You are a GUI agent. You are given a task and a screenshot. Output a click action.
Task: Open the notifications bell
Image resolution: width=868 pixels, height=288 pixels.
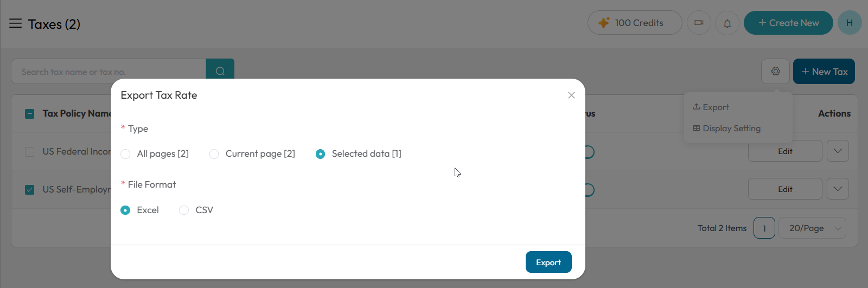(x=727, y=23)
